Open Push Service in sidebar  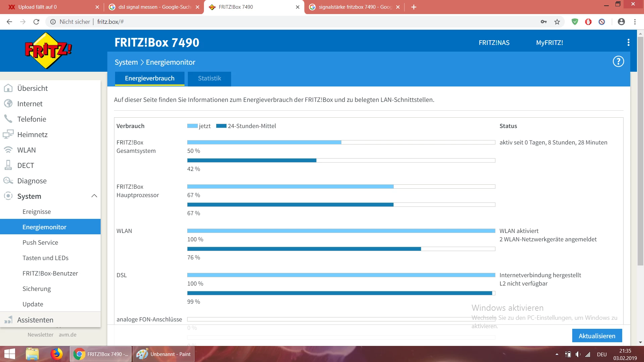(40, 242)
